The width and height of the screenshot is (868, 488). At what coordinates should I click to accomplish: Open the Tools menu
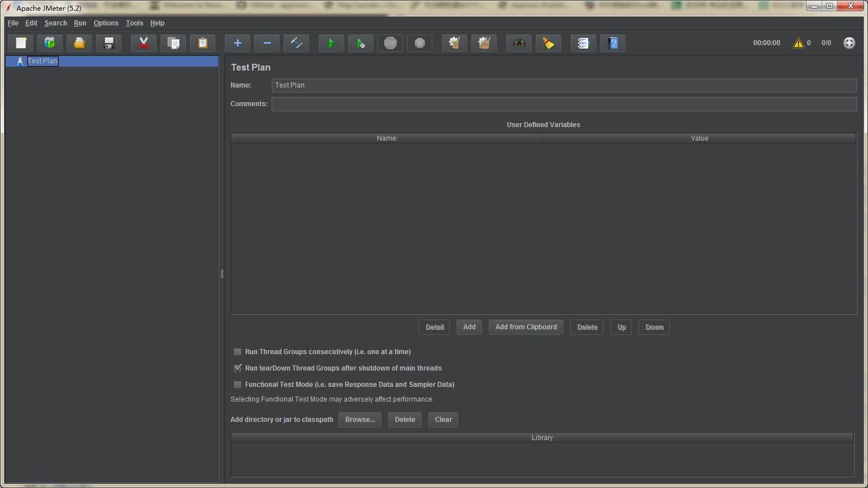click(134, 23)
